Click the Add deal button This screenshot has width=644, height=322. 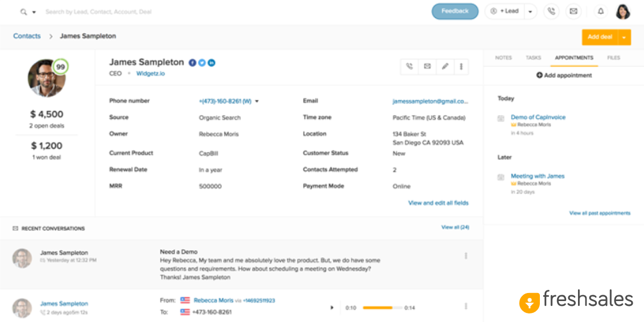600,37
